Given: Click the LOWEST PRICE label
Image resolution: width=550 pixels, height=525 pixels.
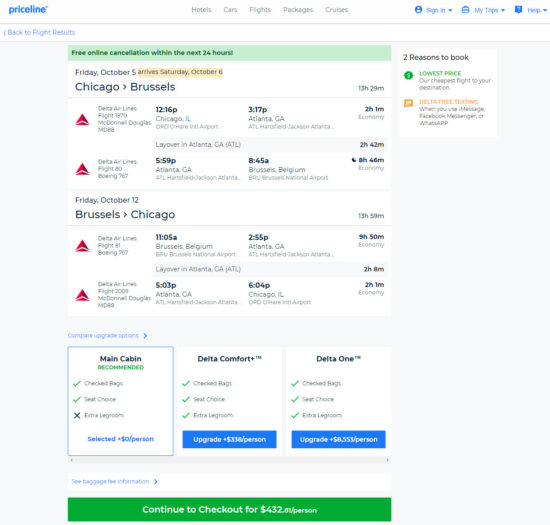Looking at the screenshot, I should coord(440,73).
